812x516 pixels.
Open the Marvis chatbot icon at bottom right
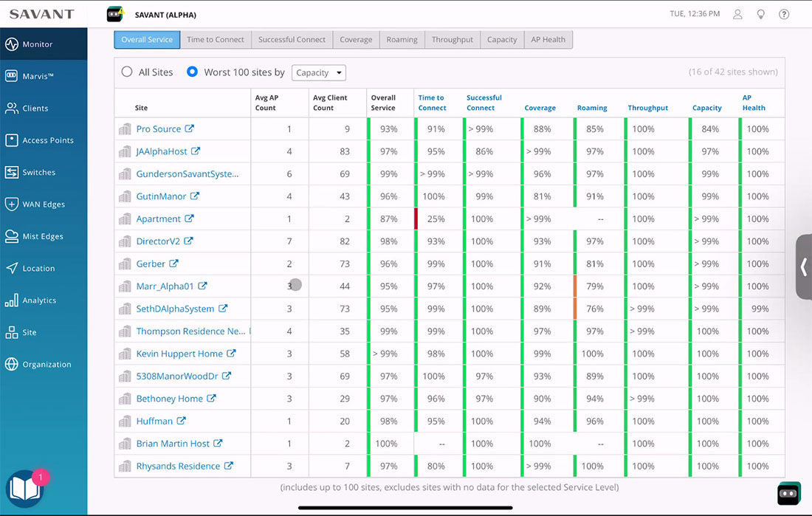[x=788, y=493]
